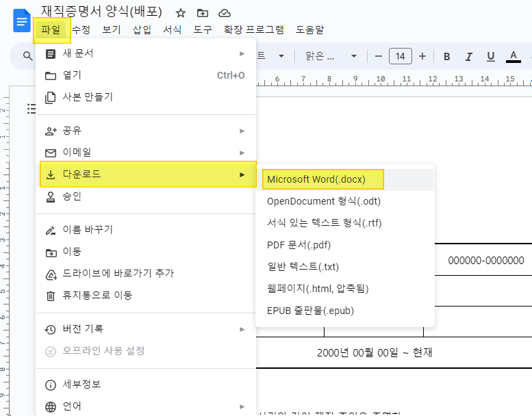The width and height of the screenshot is (532, 416).
Task: Edit the font size field showing 14
Action: point(401,56)
